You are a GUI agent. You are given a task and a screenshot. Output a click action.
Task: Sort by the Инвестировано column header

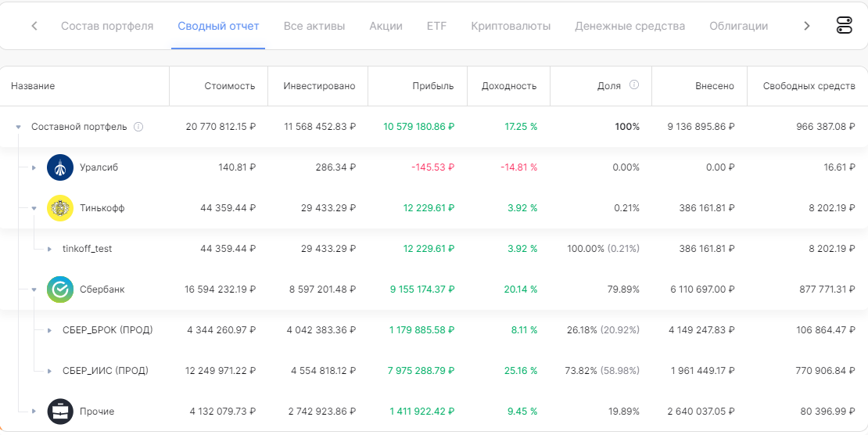319,86
